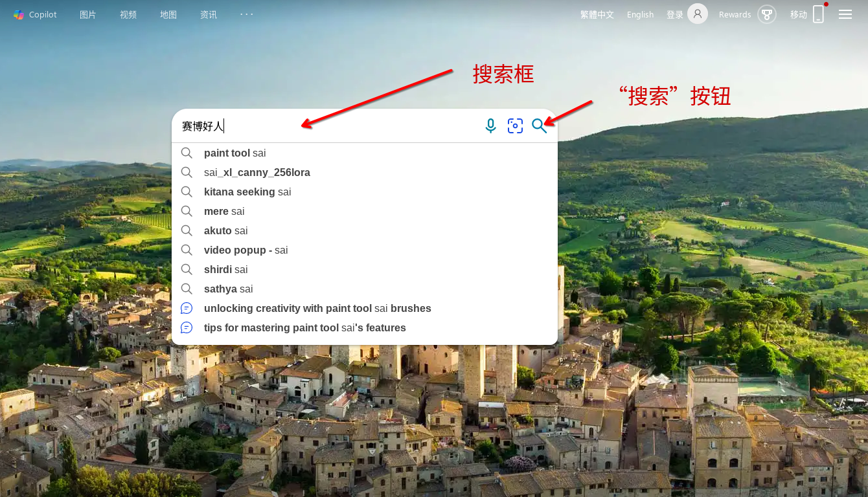Click the microphone voice search icon

[490, 126]
